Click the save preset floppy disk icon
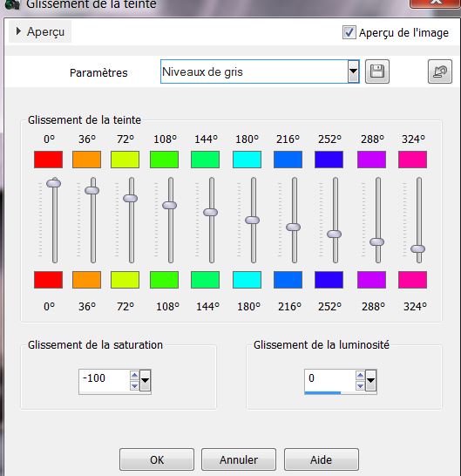461x476 pixels. [x=377, y=71]
